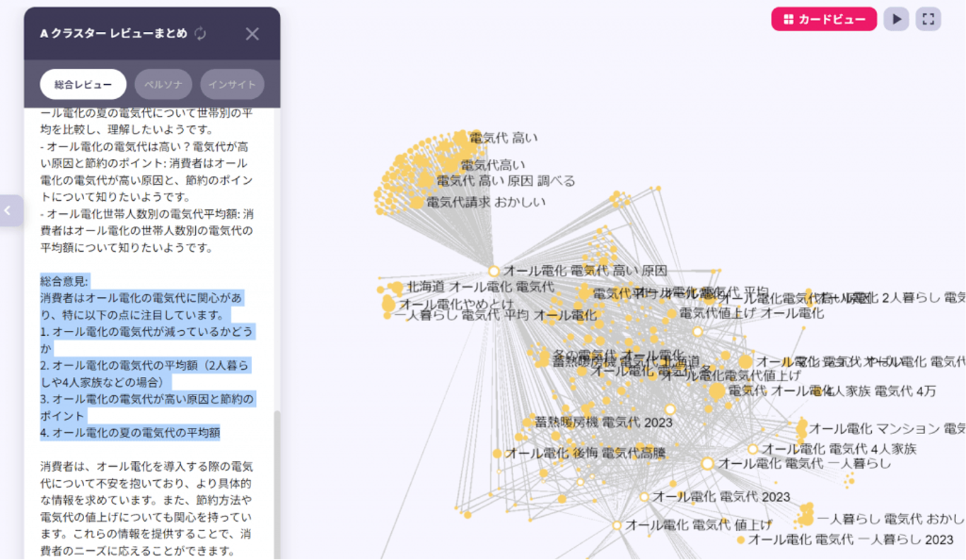Switch to カードビュー
The height and width of the screenshot is (560, 966).
824,19
